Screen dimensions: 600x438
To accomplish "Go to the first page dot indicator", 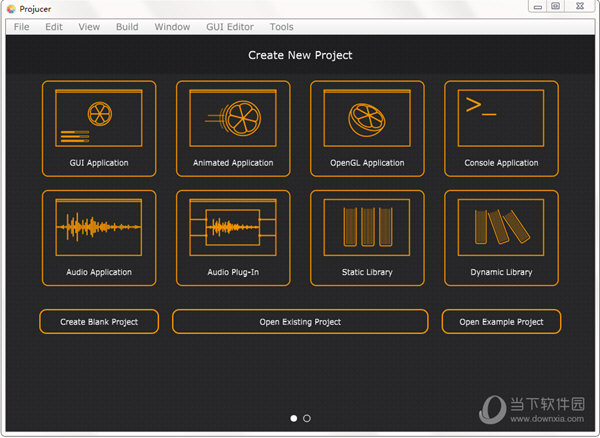I will (x=293, y=418).
